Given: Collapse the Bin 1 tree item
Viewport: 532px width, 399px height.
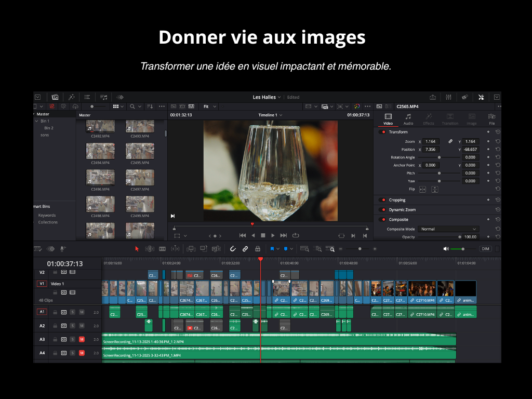Looking at the screenshot, I should click(x=37, y=121).
